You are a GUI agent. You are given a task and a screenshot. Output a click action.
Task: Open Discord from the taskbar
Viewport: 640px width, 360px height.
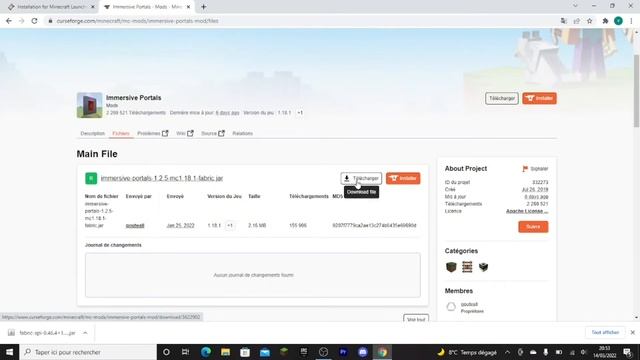point(362,352)
